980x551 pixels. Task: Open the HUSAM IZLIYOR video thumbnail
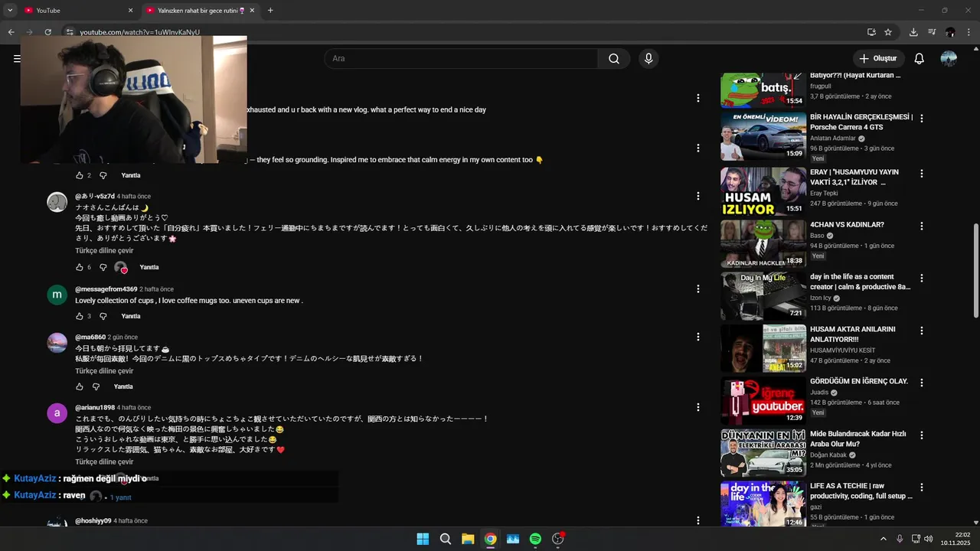pyautogui.click(x=763, y=191)
